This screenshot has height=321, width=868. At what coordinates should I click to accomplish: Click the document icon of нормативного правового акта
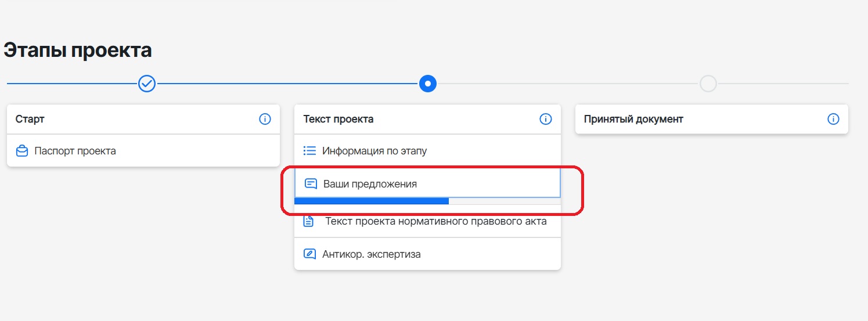309,221
